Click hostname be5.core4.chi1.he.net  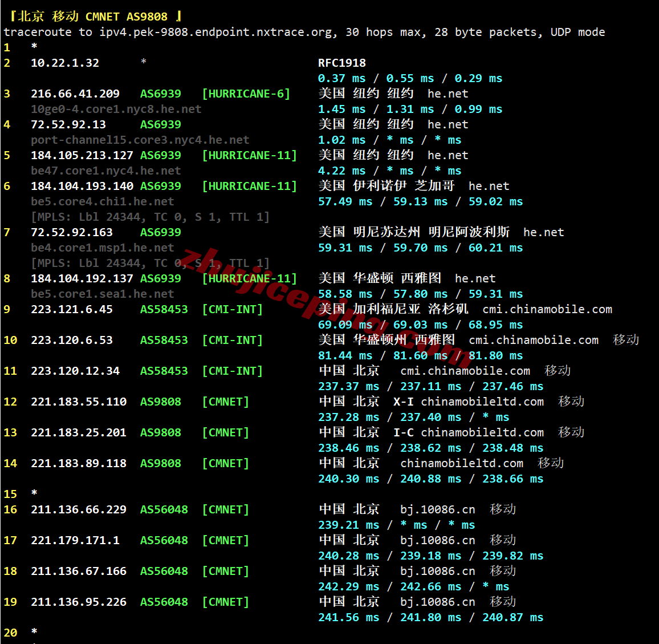(103, 202)
